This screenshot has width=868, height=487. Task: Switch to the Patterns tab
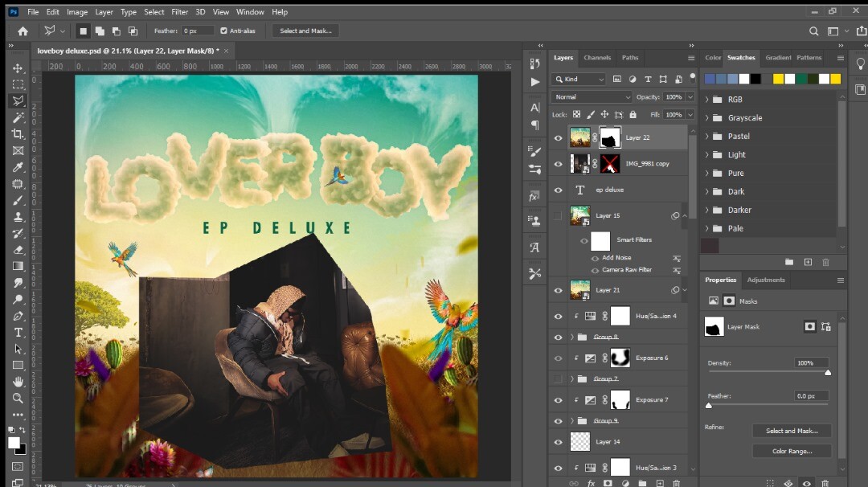click(809, 58)
